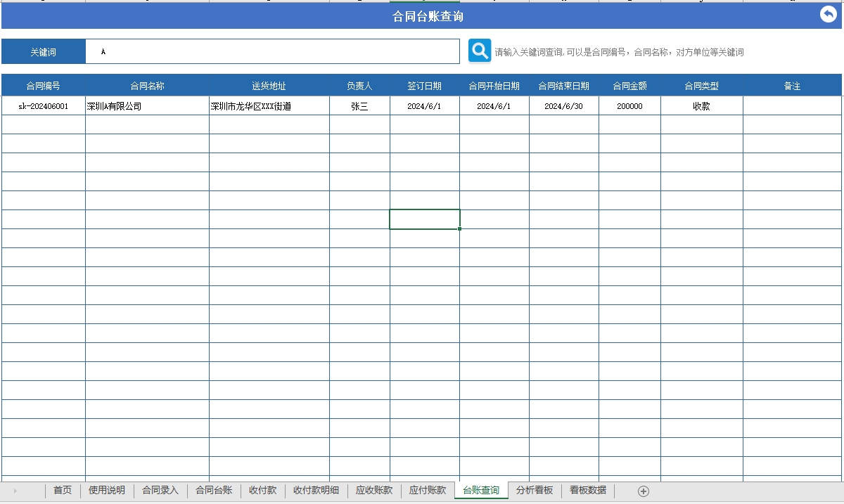This screenshot has width=844, height=504.
Task: Click sheet tab scroll arrow
Action: pos(15,491)
